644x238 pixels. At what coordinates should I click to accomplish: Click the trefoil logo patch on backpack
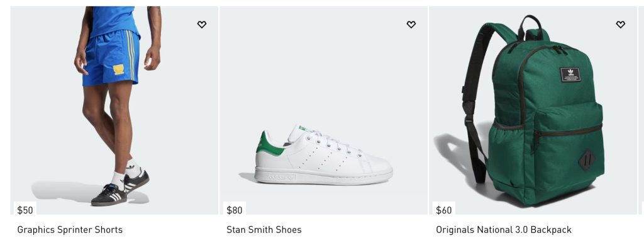tap(570, 74)
